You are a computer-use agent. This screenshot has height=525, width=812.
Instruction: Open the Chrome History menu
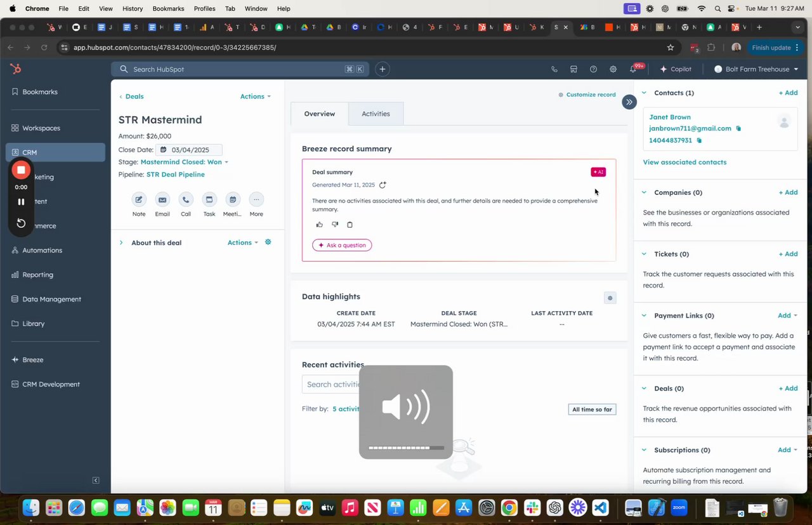tap(132, 9)
